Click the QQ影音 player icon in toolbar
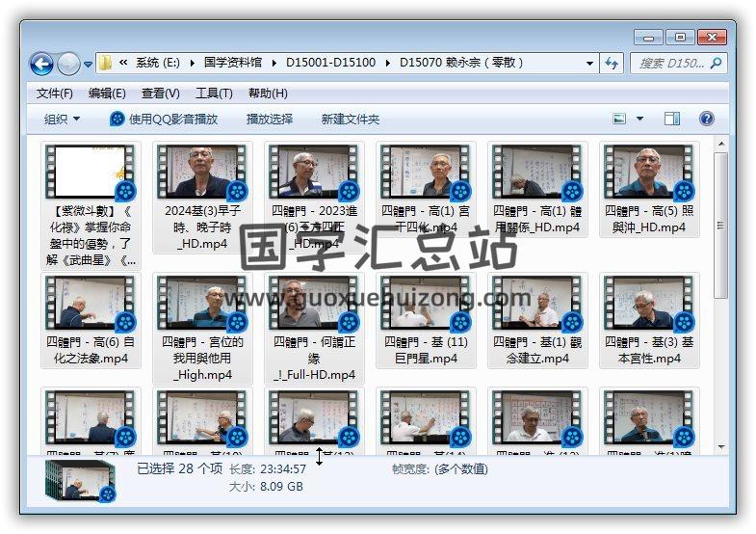 click(117, 119)
